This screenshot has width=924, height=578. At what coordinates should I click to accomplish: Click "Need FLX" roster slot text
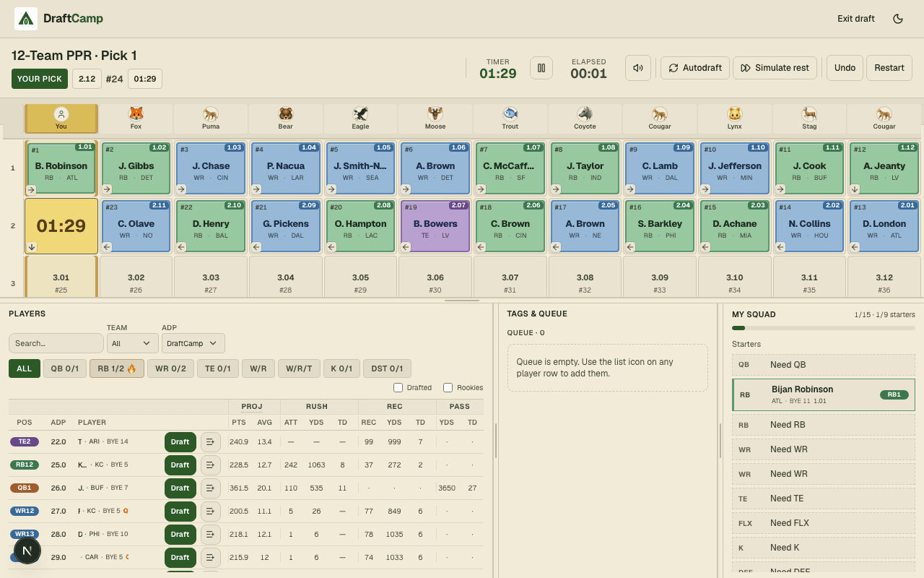[x=790, y=523]
